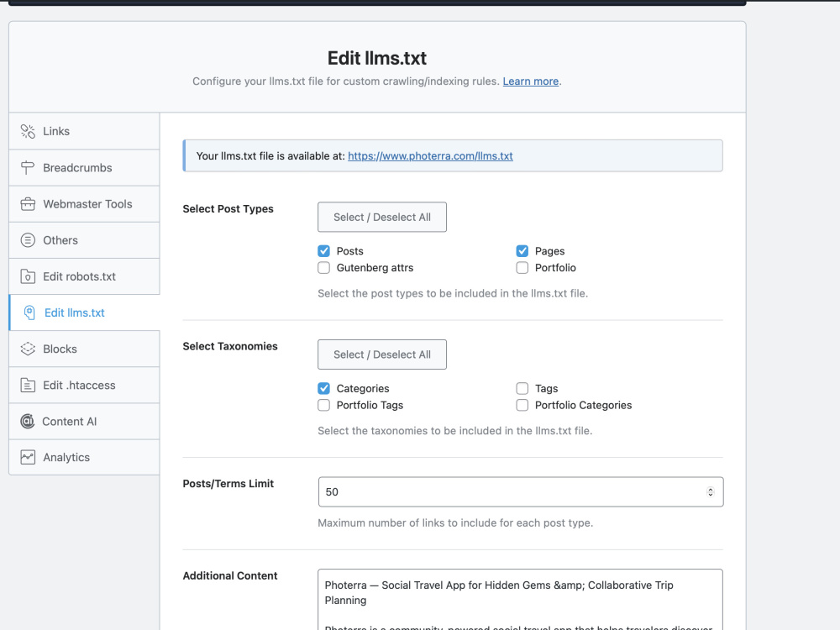Click Select / Deselect All for taxonomies
The width and height of the screenshot is (840, 630).
(x=382, y=354)
